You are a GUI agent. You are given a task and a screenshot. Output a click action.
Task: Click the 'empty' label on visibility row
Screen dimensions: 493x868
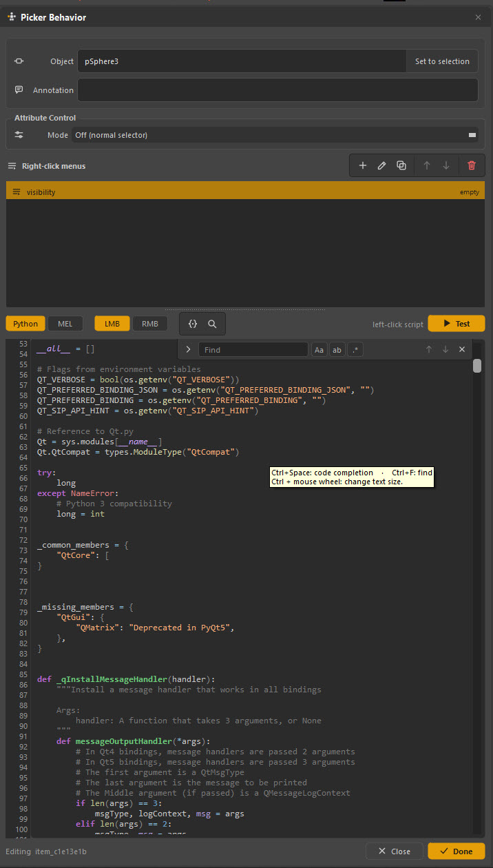tap(470, 192)
